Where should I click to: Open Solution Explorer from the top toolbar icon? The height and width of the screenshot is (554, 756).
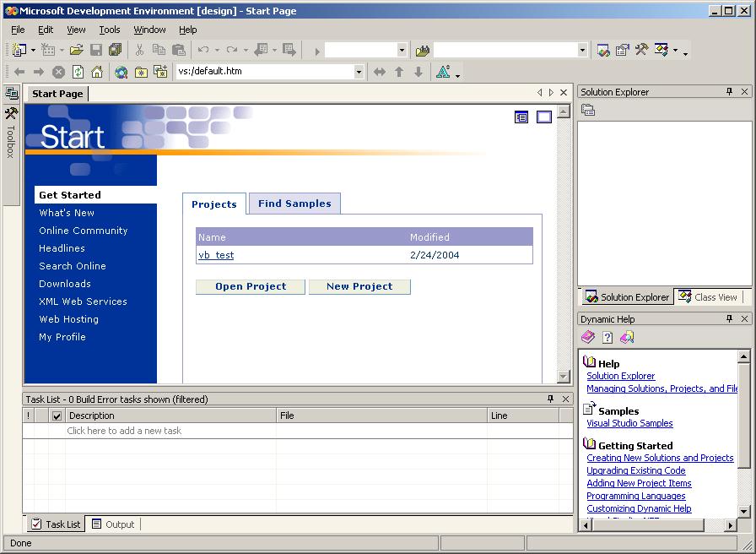tap(603, 50)
